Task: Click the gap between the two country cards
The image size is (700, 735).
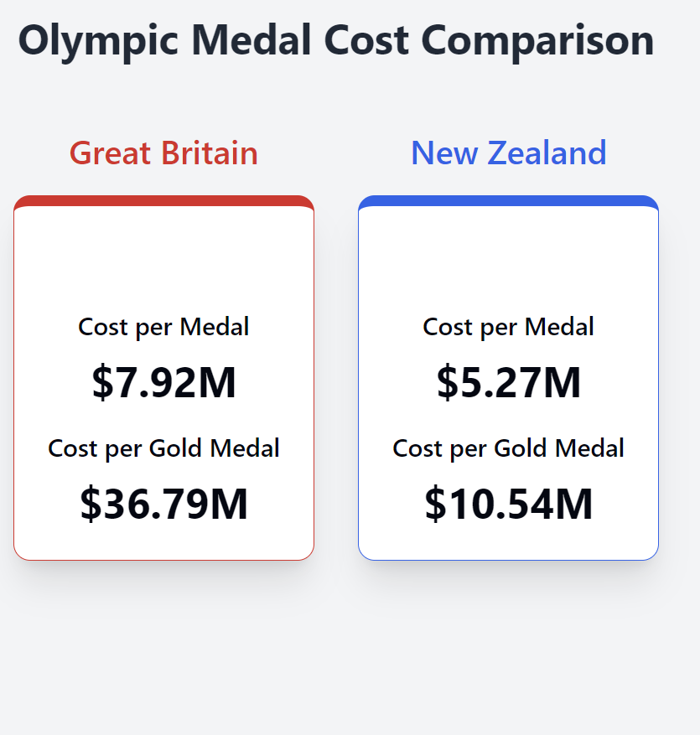Action: 336,377
